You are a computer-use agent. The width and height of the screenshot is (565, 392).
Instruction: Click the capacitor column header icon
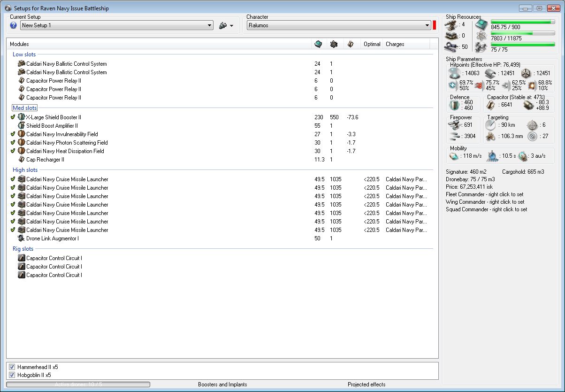click(350, 44)
